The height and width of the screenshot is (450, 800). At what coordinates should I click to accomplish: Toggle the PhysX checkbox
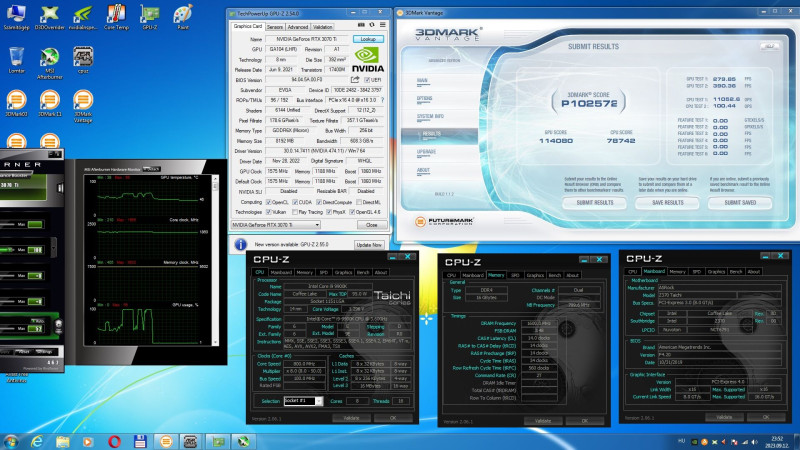(x=329, y=212)
